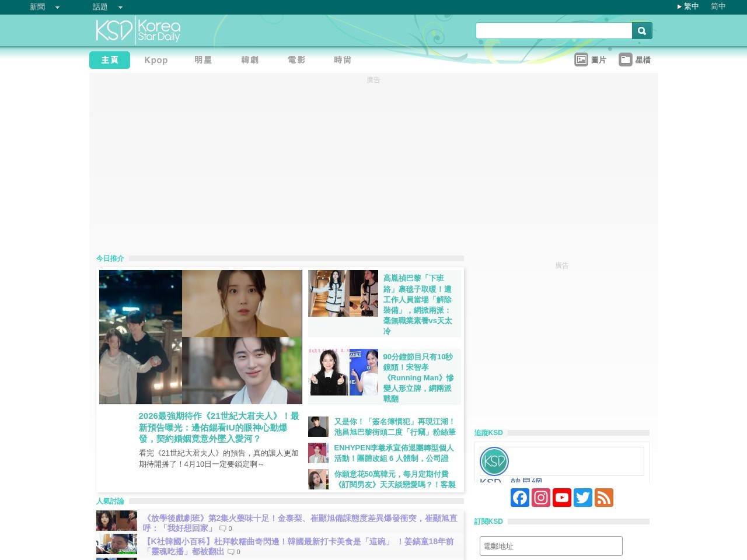Open KSD's Instagram icon
Viewport: 747px width, 560px height.
(x=541, y=498)
